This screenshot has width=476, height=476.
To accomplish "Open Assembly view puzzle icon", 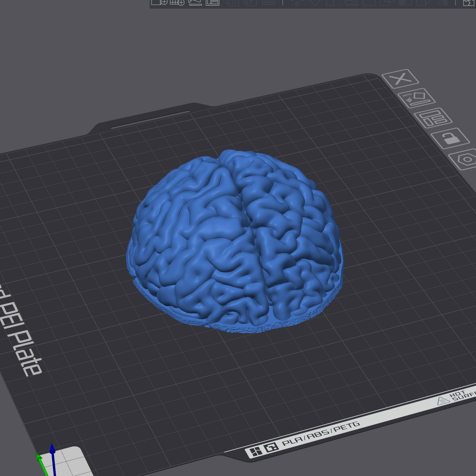I will 469,3.
